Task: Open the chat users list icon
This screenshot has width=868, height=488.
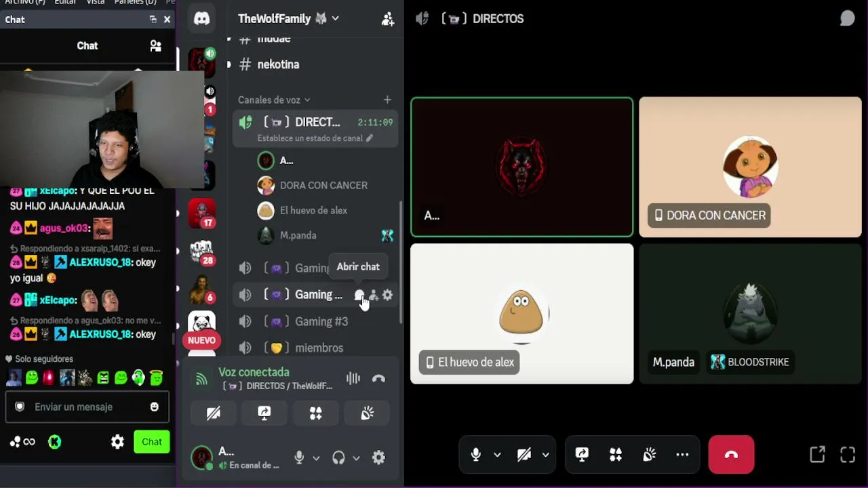Action: (x=156, y=46)
